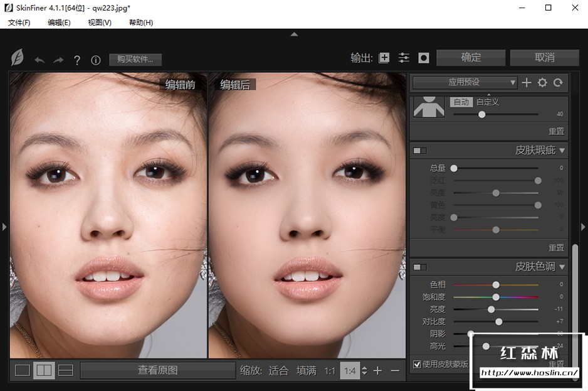Select side-by-side split view layout
This screenshot has width=588, height=391.
coord(44,370)
